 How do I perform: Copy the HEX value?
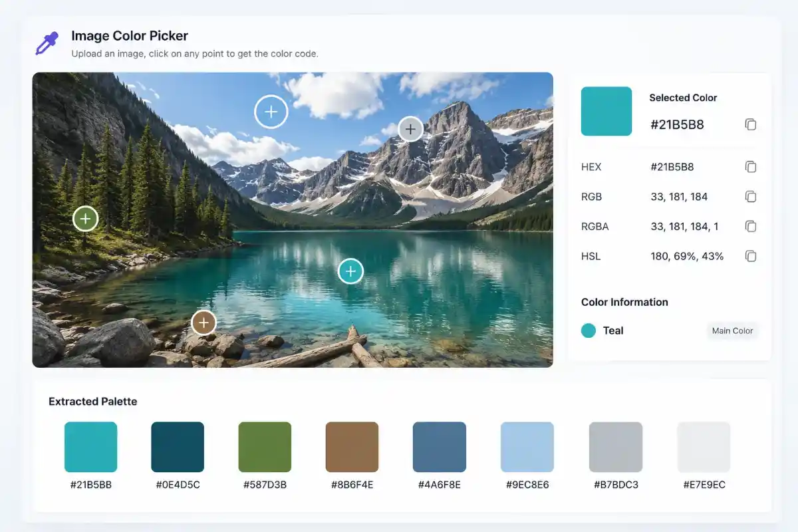pyautogui.click(x=751, y=167)
